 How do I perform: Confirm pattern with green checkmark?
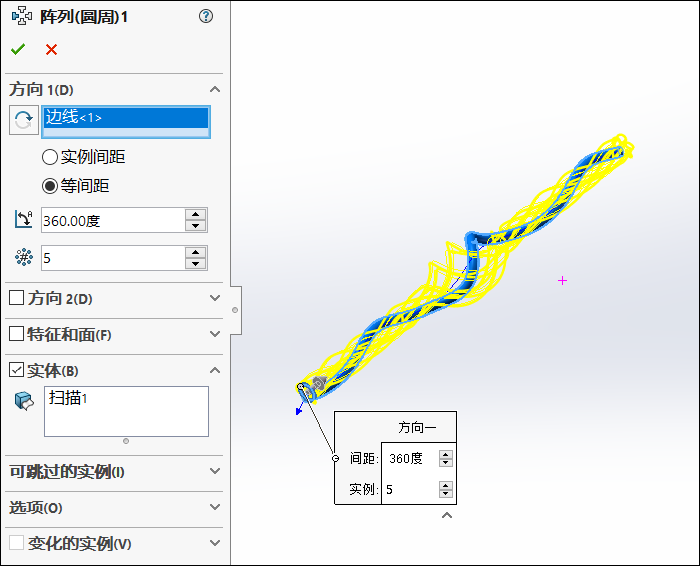tap(18, 49)
